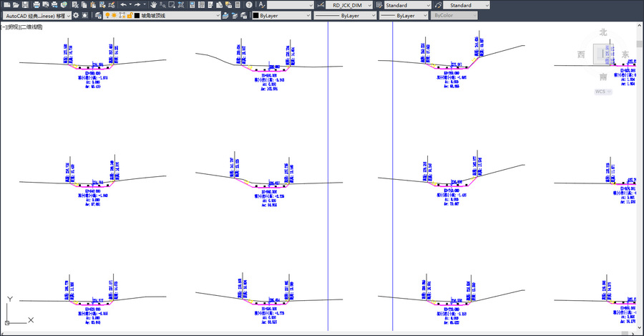Click the 3D DWF globe icon
This screenshot has width=644, height=336.
(x=64, y=5)
